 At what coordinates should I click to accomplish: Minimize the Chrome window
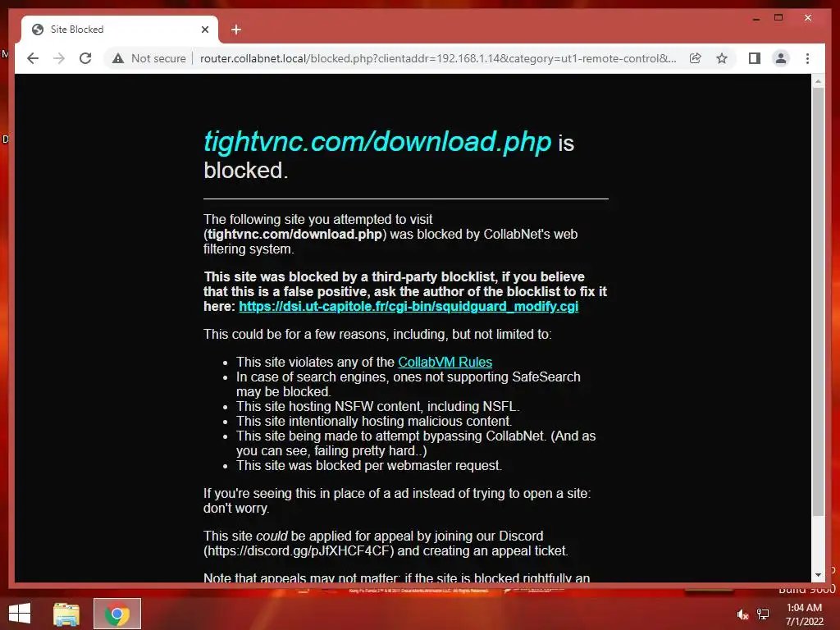pos(756,18)
